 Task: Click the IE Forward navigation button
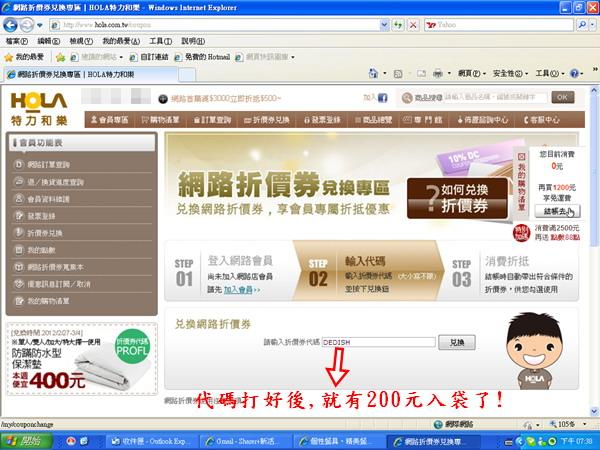27,25
